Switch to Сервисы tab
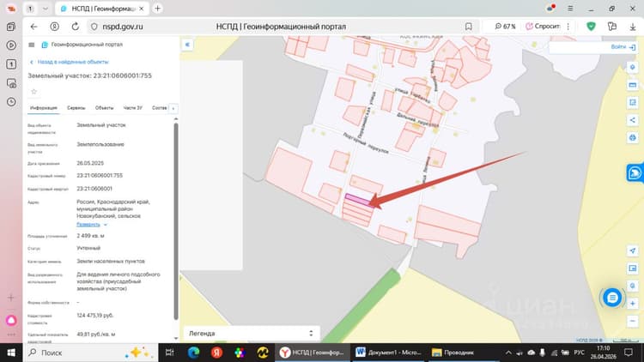 click(x=76, y=108)
